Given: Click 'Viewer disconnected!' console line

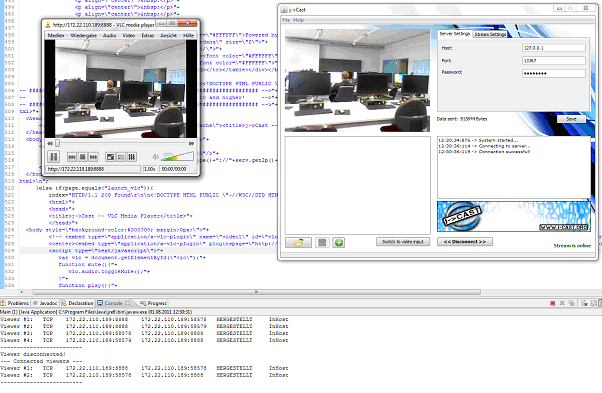Looking at the screenshot, I should pos(33,354).
